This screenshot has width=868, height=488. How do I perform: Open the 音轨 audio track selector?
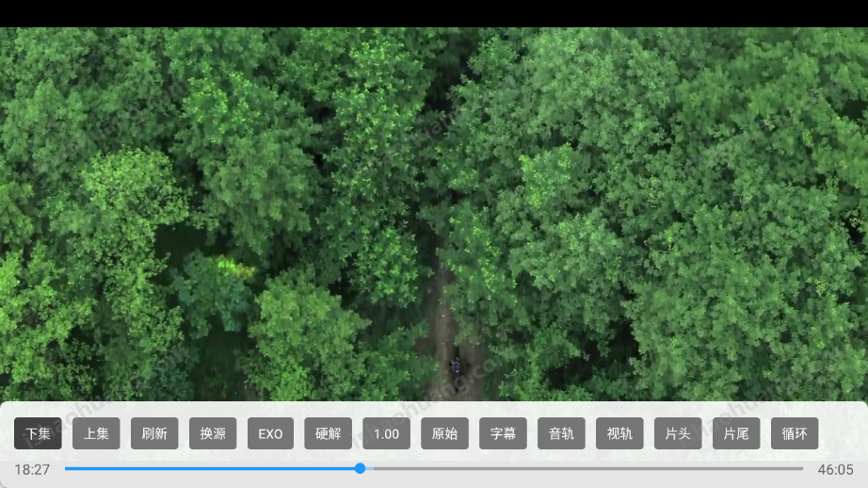(561, 433)
